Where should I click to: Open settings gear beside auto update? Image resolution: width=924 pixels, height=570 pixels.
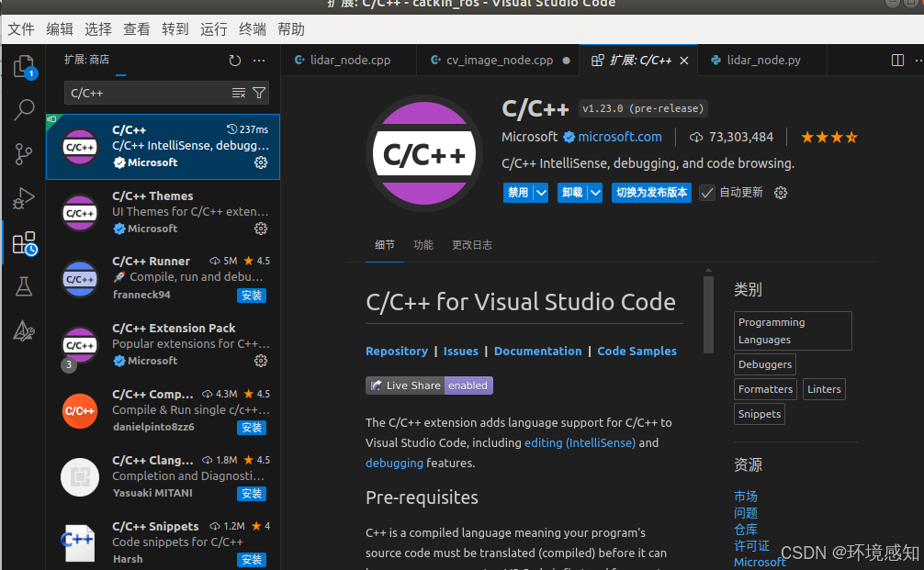[x=781, y=193]
